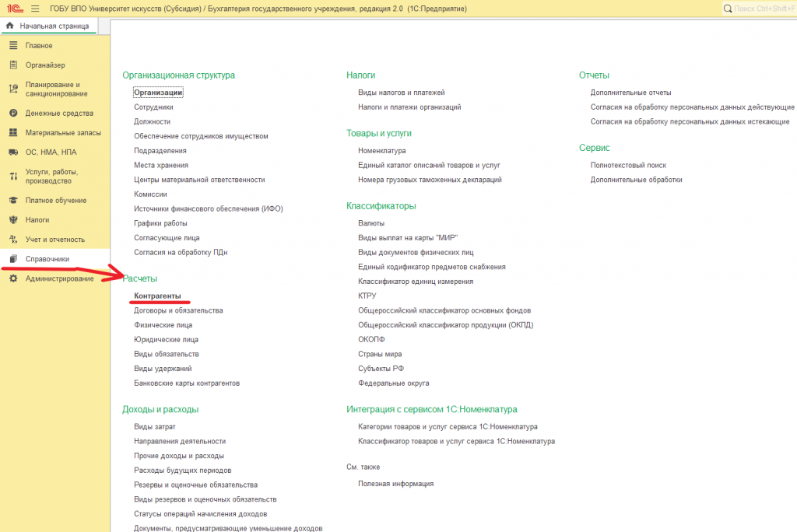Open the Контрагенты directory

coord(157,296)
